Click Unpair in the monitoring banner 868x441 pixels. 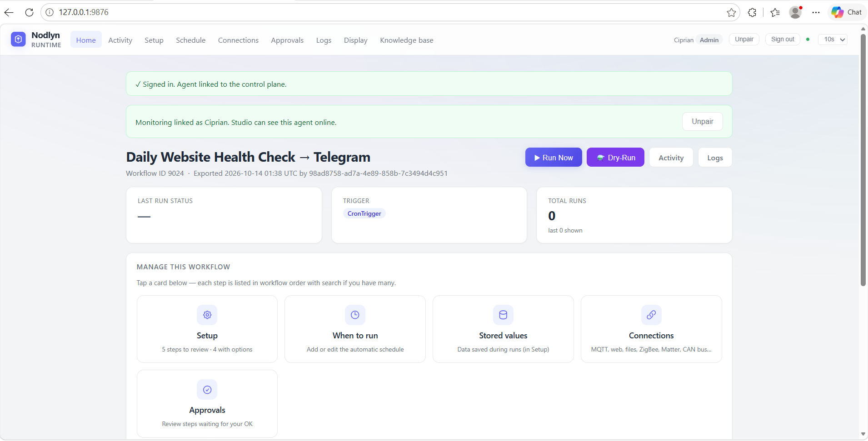(x=702, y=122)
